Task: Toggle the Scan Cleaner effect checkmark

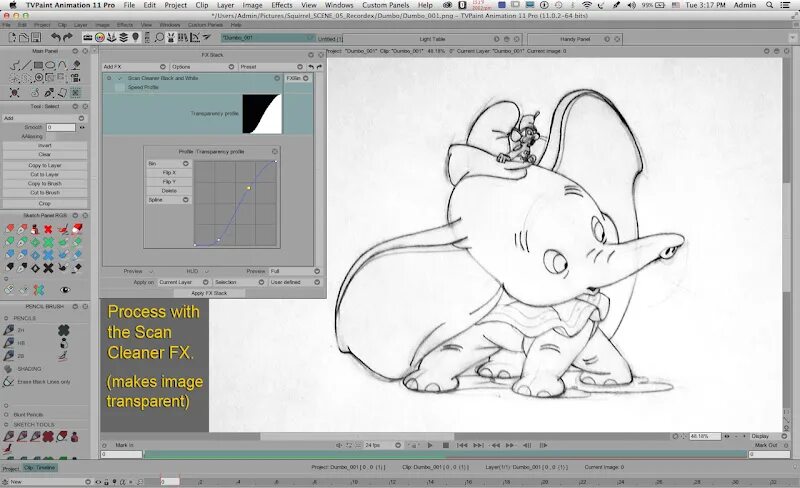Action: (120, 78)
